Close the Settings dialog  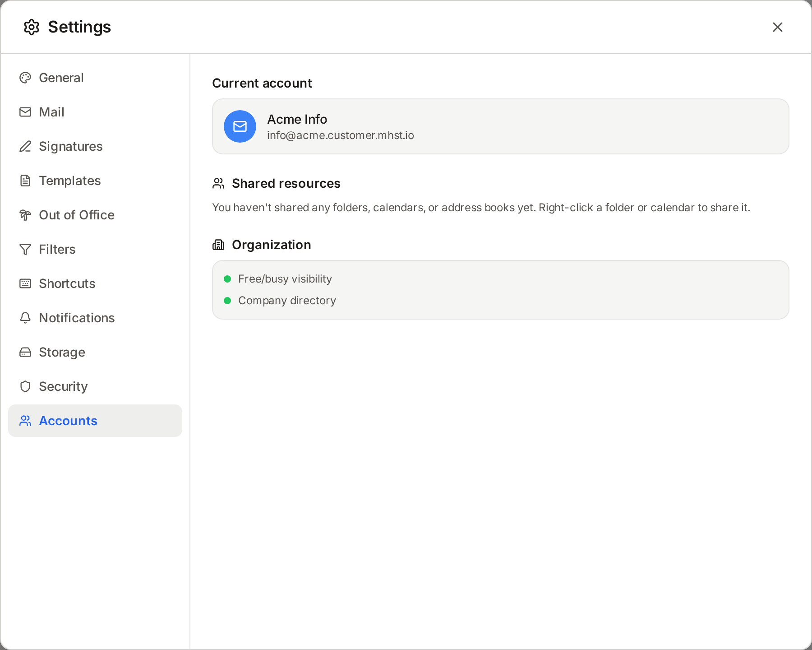click(x=778, y=27)
